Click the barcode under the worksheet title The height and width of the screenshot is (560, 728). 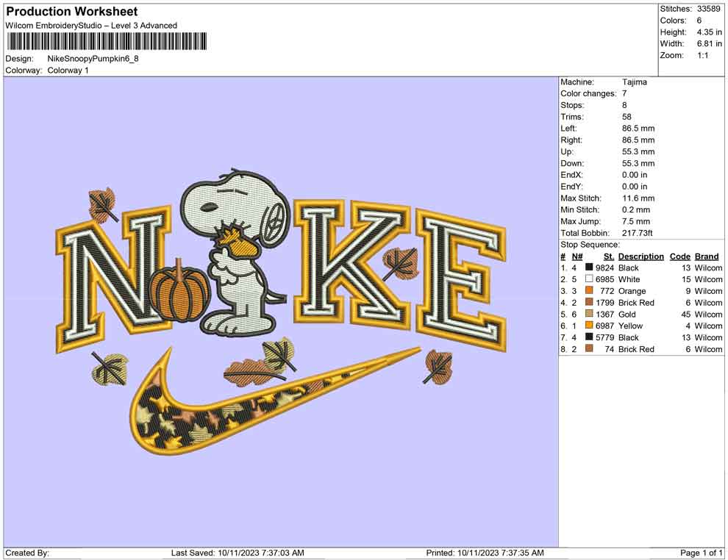pos(107,41)
